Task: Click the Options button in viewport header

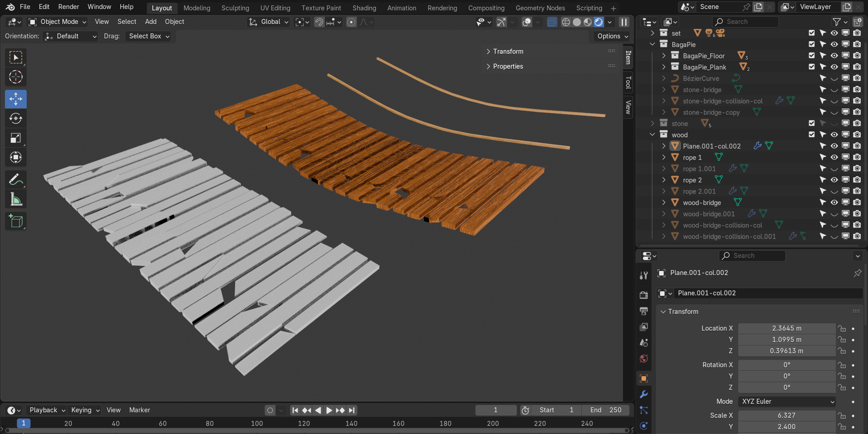Action: point(612,36)
